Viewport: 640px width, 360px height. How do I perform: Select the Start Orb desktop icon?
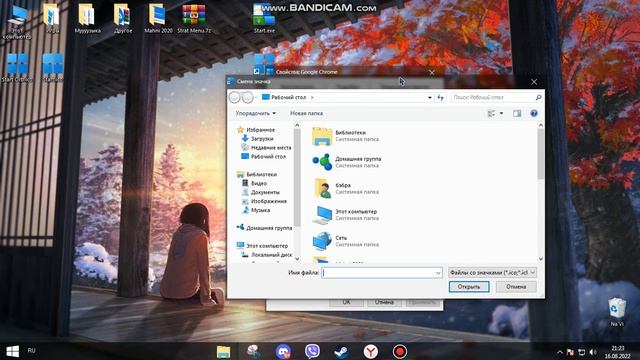pos(17,67)
